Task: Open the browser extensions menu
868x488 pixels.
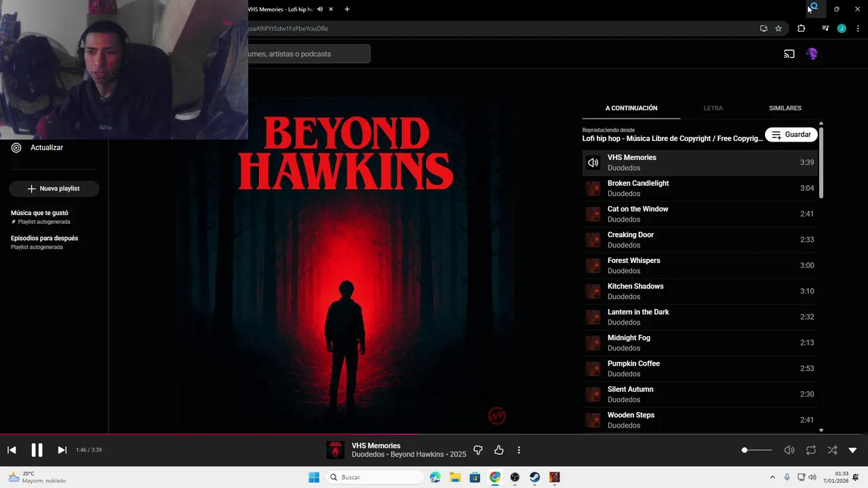Action: [x=801, y=28]
